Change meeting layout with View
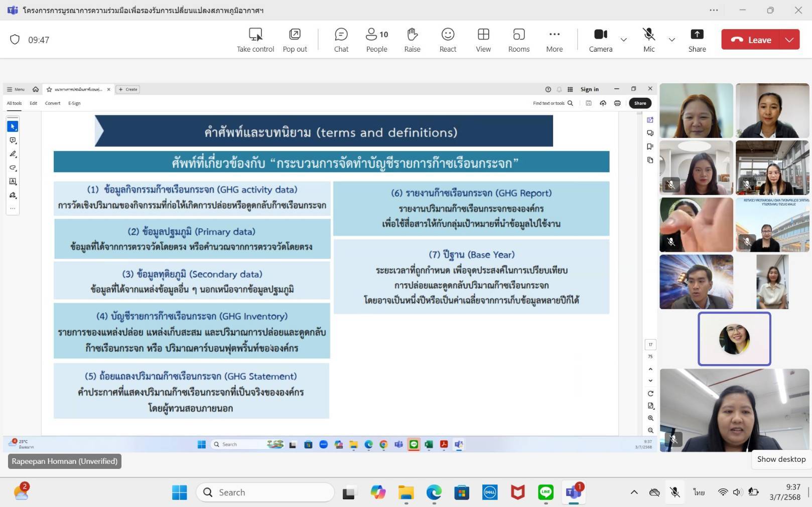 pyautogui.click(x=483, y=40)
